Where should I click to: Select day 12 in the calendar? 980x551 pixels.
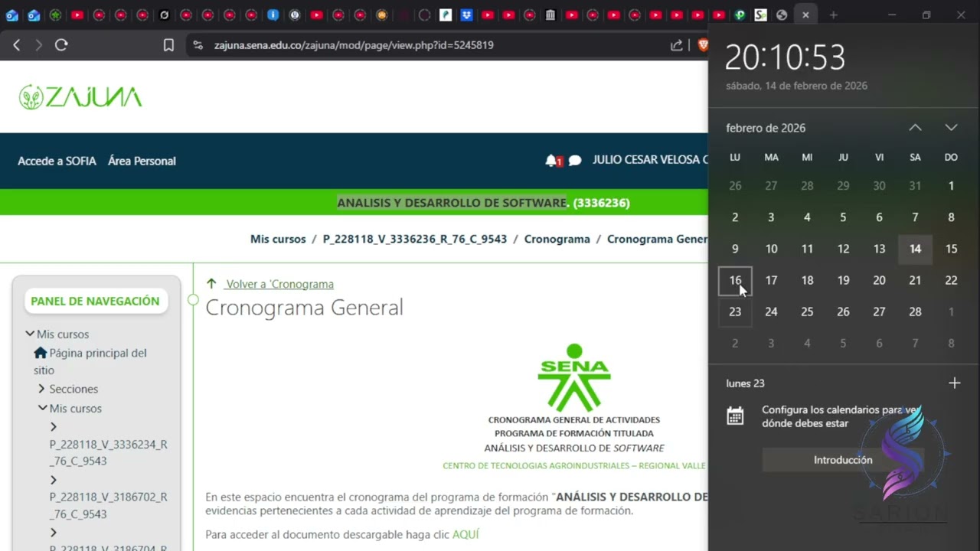(x=843, y=249)
